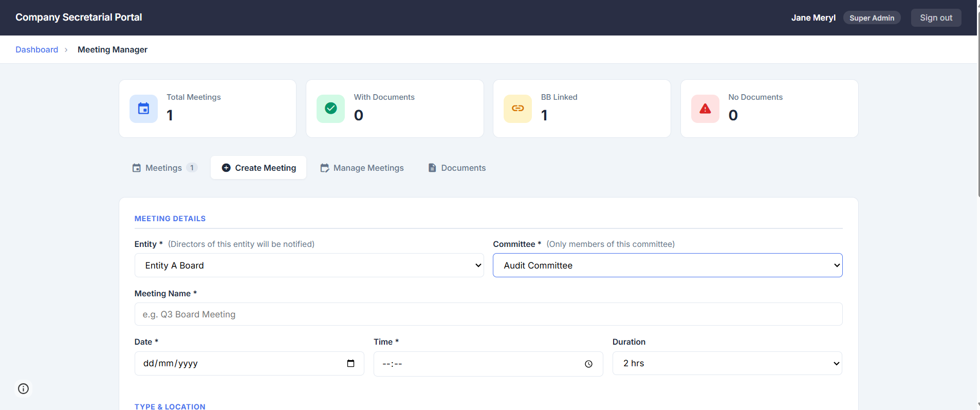The width and height of the screenshot is (980, 410).
Task: Click the Super Admin role badge
Action: (872, 18)
